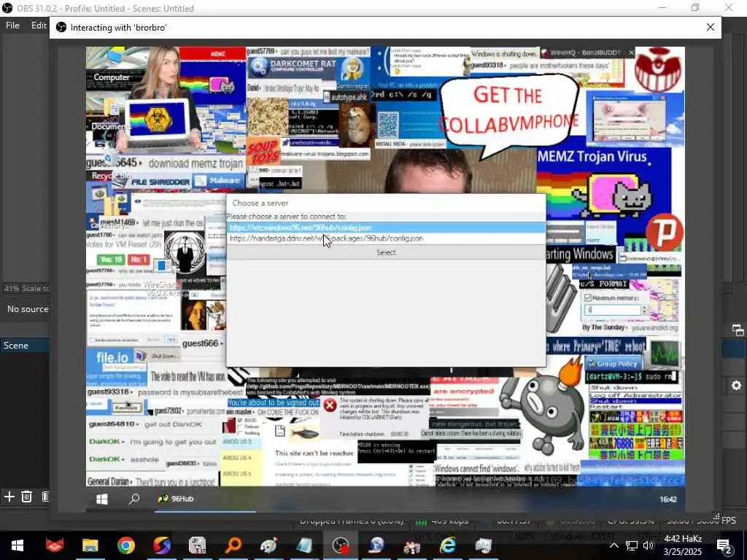The image size is (747, 560).
Task: Choose the nanderiga.ddns.net config.json server
Action: click(386, 238)
